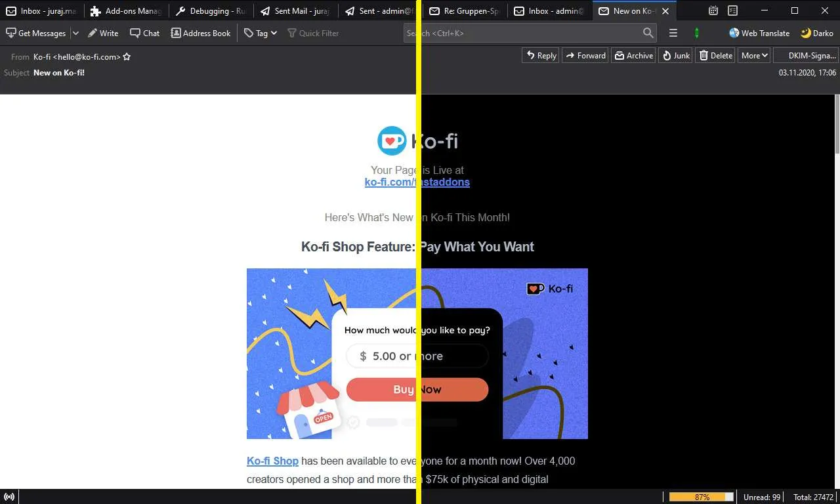Click the green add-on indicator icon
Viewport: 840px width, 504px height.
click(697, 33)
